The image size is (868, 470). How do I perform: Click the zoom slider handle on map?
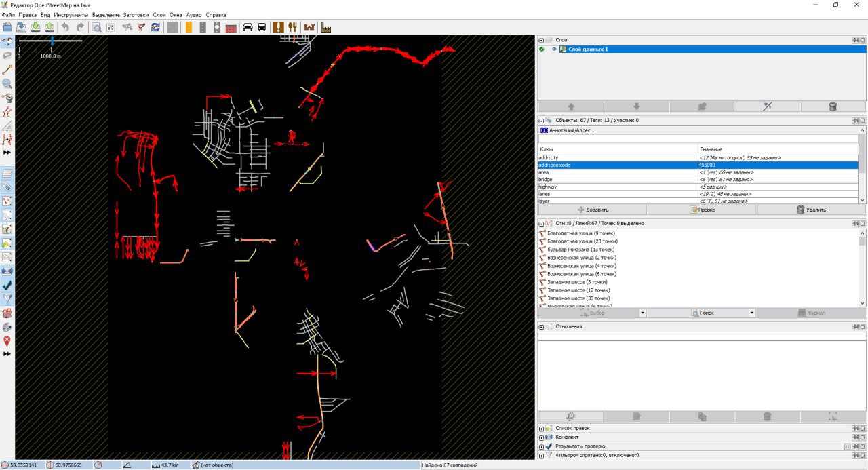click(x=52, y=41)
